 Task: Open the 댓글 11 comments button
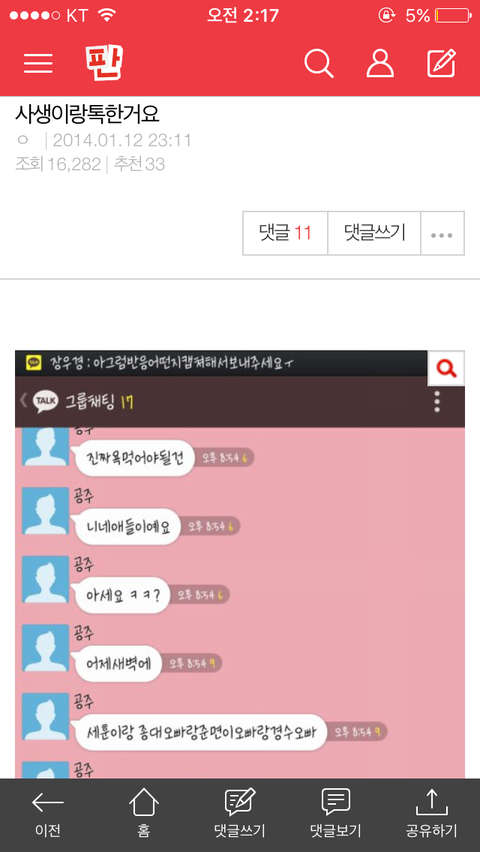pos(285,233)
